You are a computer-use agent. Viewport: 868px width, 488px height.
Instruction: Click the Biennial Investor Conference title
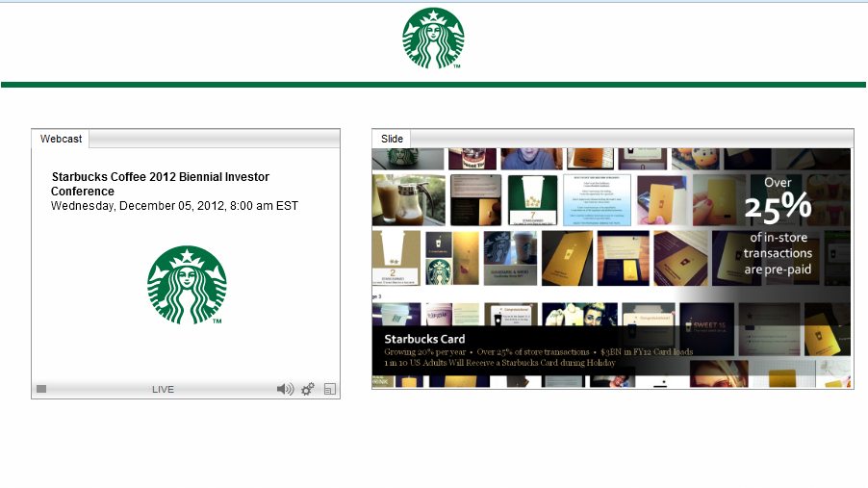pos(160,184)
